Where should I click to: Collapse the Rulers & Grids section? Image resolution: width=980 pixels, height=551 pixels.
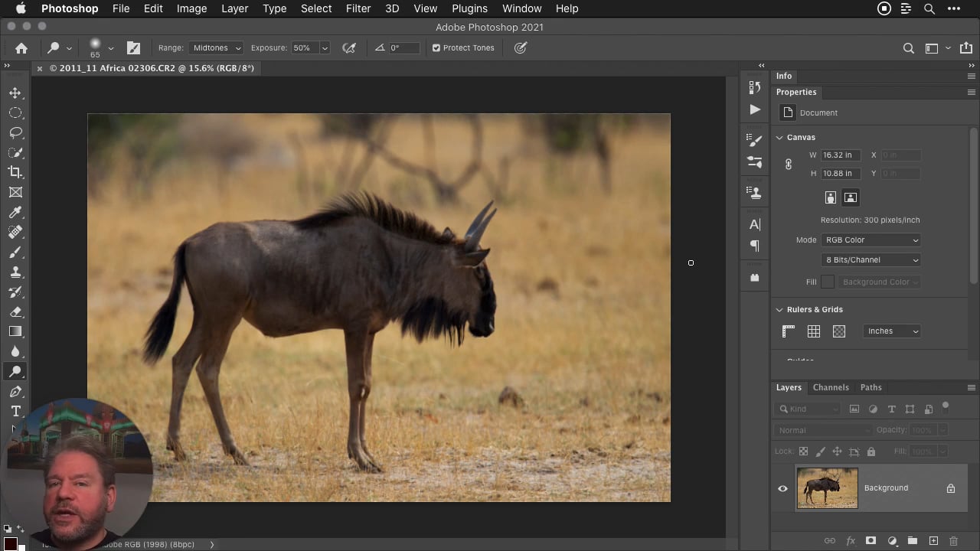pos(779,310)
